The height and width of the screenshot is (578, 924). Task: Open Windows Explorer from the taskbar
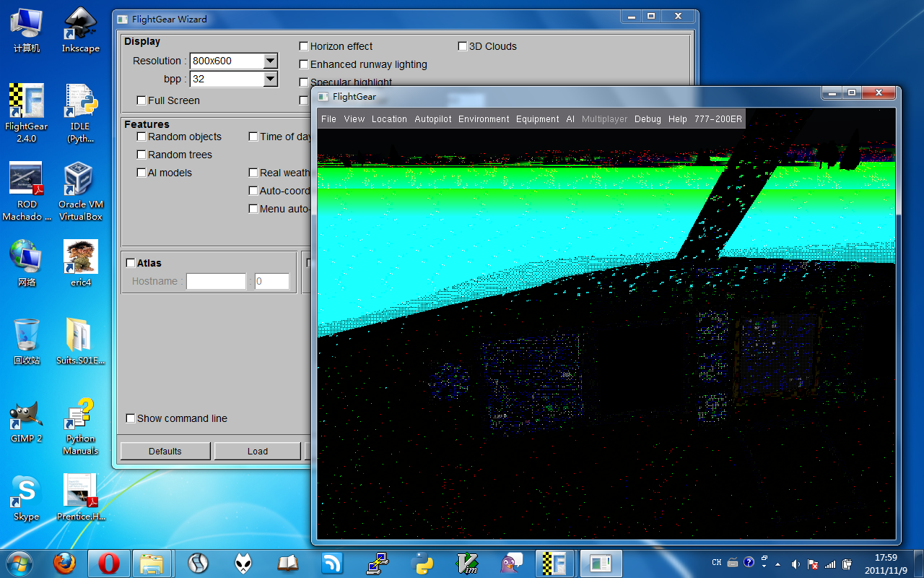tap(151, 563)
